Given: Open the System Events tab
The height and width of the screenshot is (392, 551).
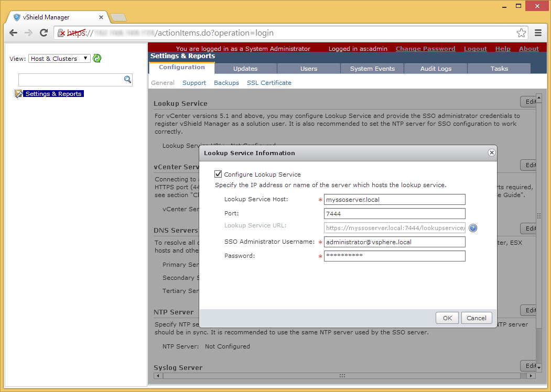Looking at the screenshot, I should [x=372, y=69].
